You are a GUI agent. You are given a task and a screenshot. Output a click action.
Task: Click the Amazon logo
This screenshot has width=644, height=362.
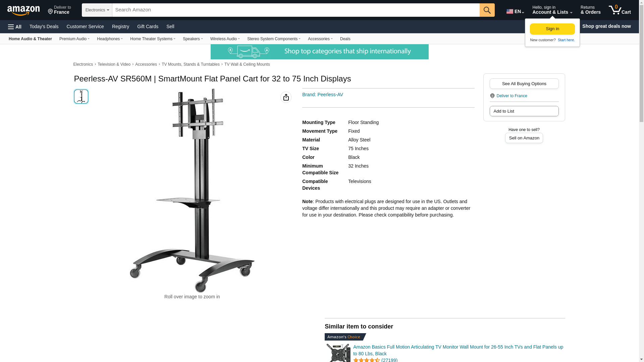[23, 10]
